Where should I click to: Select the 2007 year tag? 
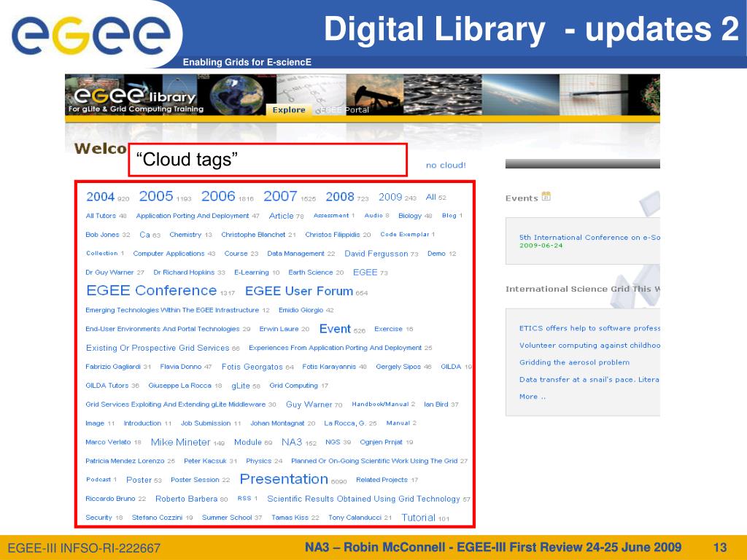280,195
